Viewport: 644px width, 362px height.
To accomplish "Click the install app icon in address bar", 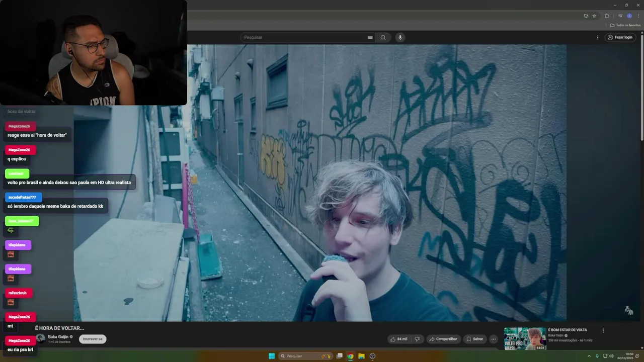I will coord(586,16).
